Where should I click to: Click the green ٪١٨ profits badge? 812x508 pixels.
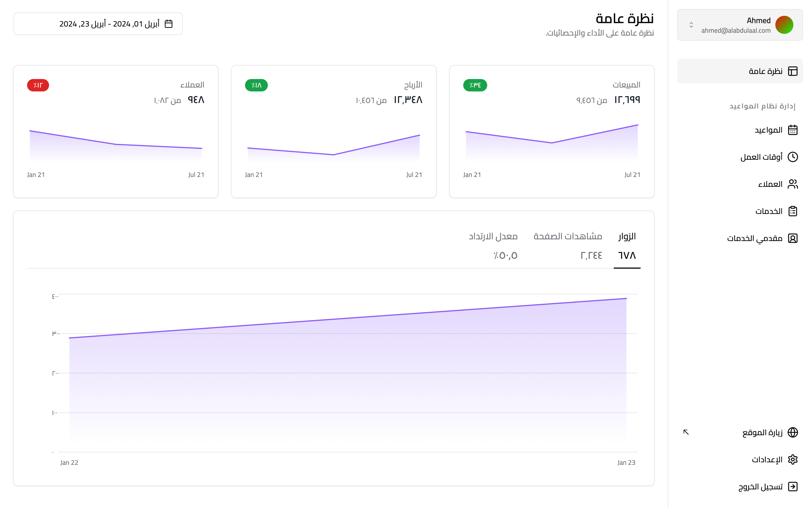pyautogui.click(x=256, y=85)
